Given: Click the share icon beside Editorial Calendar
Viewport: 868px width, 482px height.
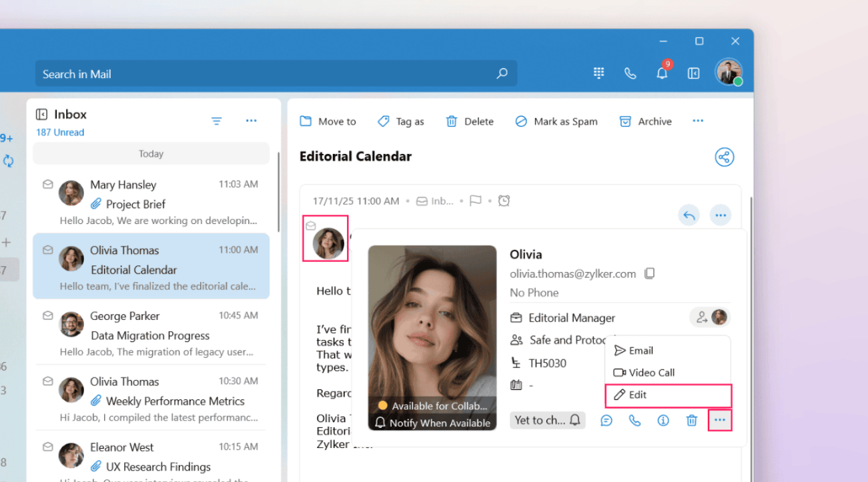Looking at the screenshot, I should coord(724,157).
